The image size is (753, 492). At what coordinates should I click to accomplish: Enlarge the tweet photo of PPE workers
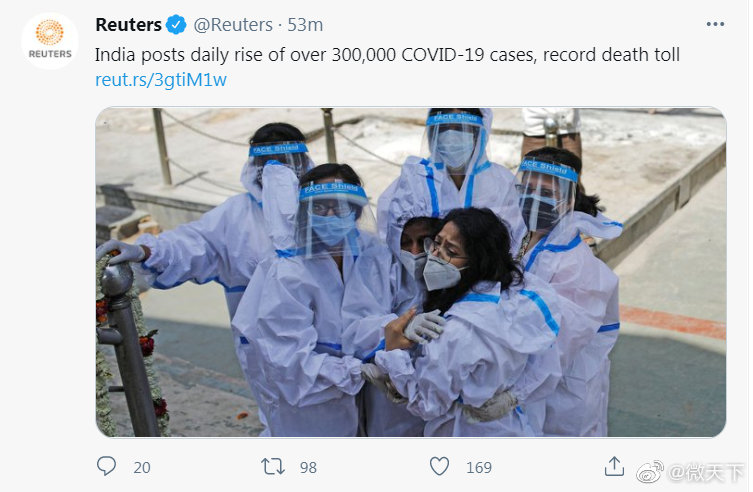tap(411, 272)
